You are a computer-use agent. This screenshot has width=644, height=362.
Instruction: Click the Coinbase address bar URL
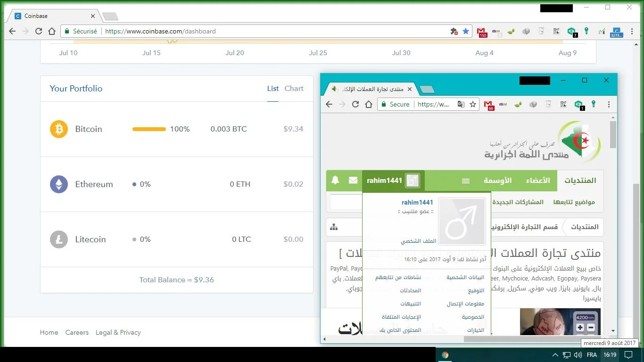[x=160, y=31]
